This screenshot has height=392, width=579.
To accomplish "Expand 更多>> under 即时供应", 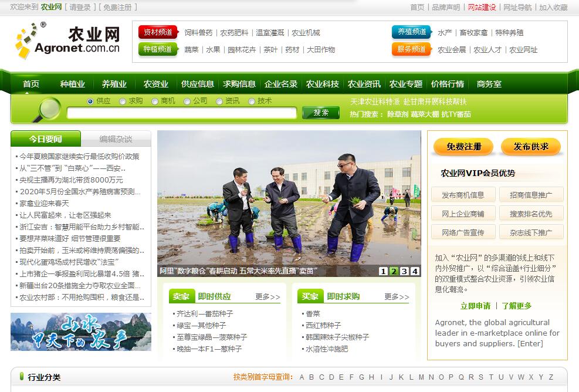I will [x=268, y=297].
